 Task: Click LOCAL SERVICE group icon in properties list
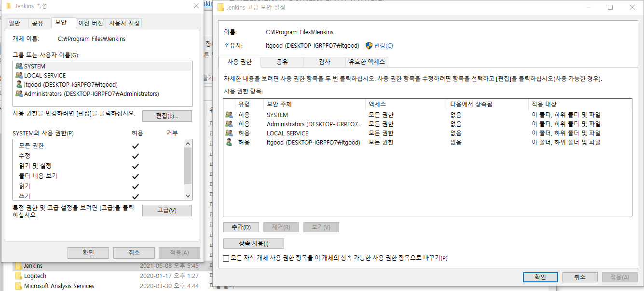pyautogui.click(x=19, y=75)
